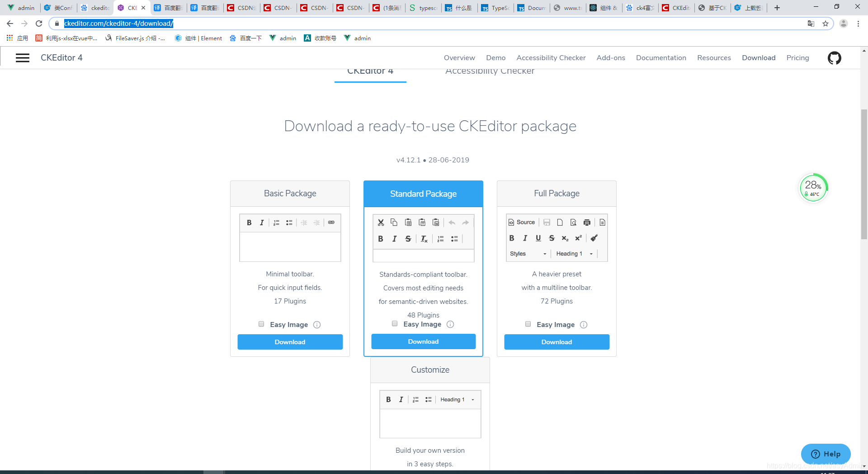The height and width of the screenshot is (474, 868).
Task: Click the Subscript icon in Full Package toolbar
Action: 565,238
